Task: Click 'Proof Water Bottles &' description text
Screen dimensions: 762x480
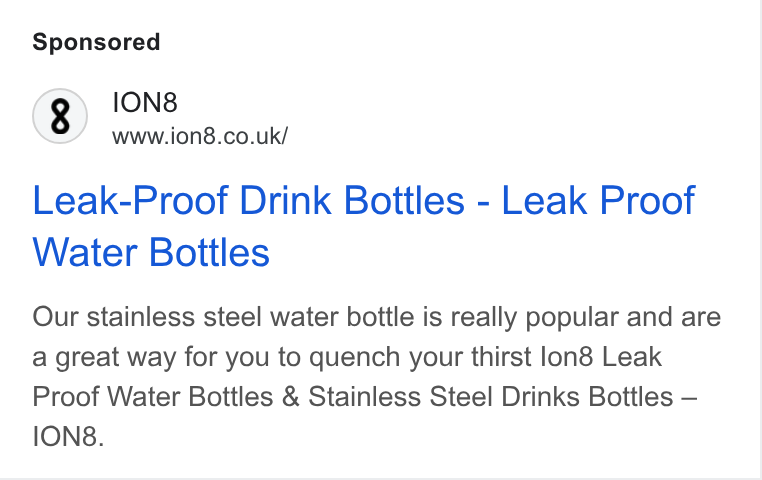Action: pyautogui.click(x=166, y=397)
